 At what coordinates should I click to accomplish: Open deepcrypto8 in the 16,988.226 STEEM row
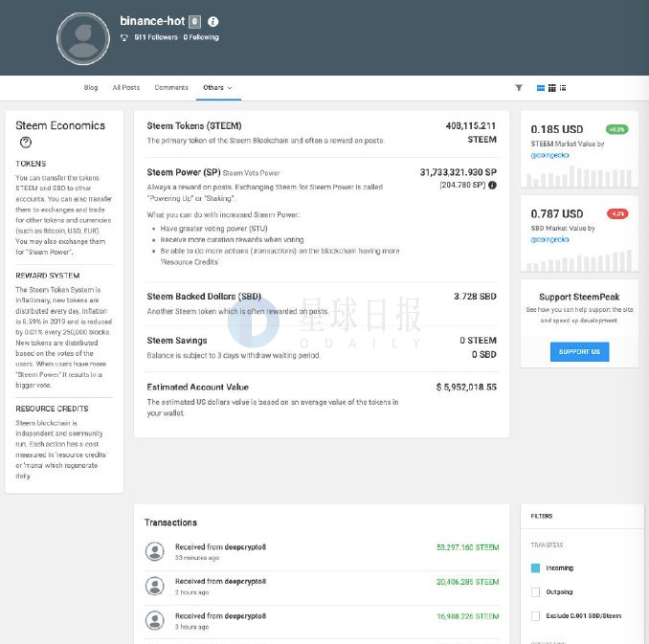click(x=245, y=616)
